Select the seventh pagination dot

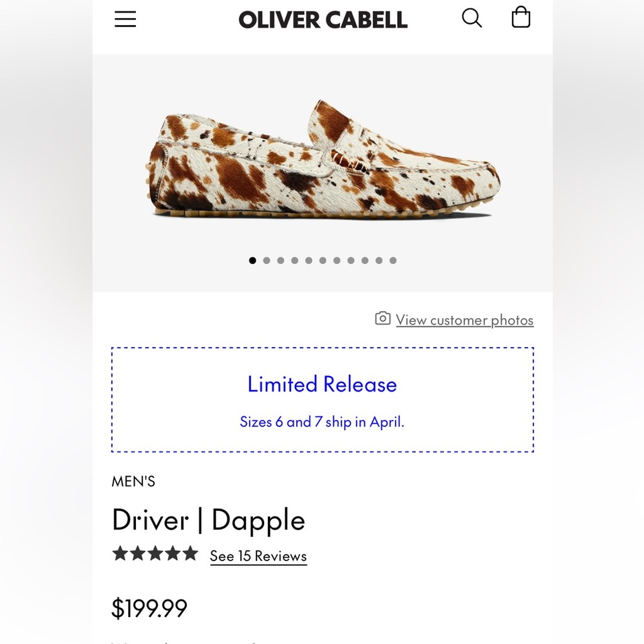pos(337,260)
